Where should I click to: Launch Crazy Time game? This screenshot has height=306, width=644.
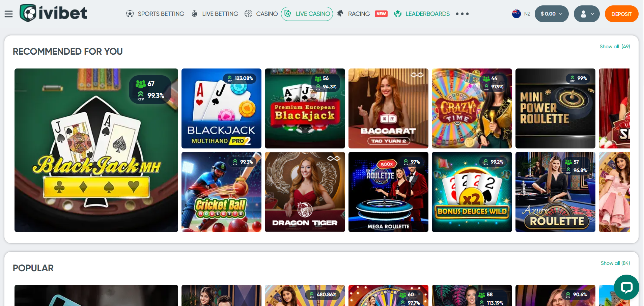point(472,108)
